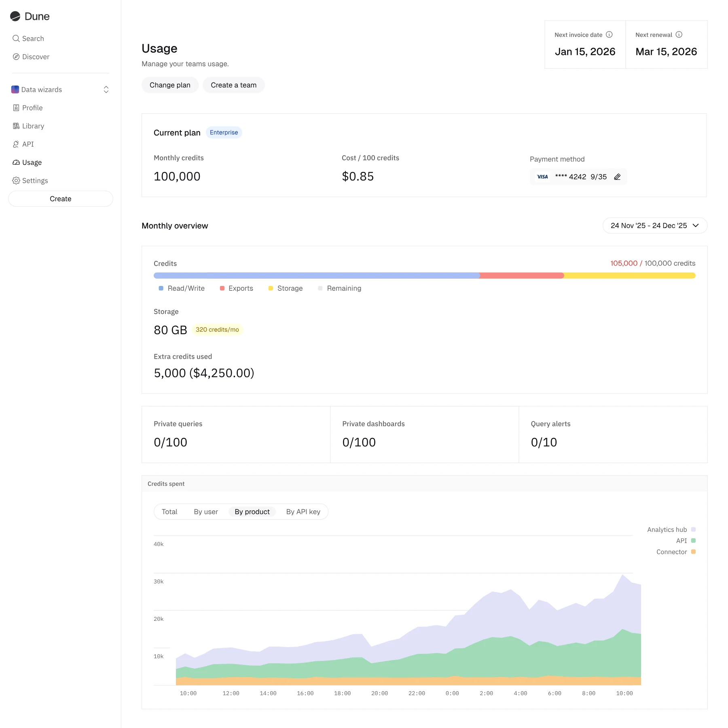The height and width of the screenshot is (728, 728).
Task: Click the Private queries 0/100 card
Action: [x=236, y=434]
